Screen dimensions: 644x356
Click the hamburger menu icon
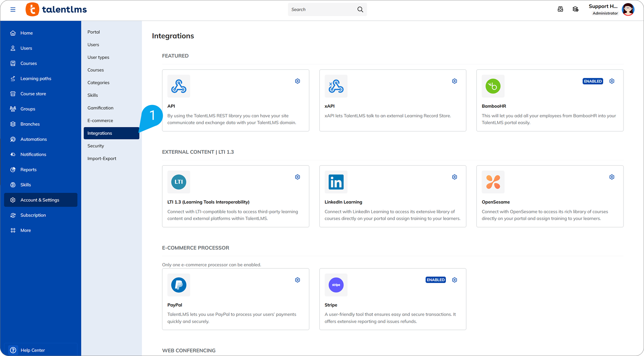[13, 10]
